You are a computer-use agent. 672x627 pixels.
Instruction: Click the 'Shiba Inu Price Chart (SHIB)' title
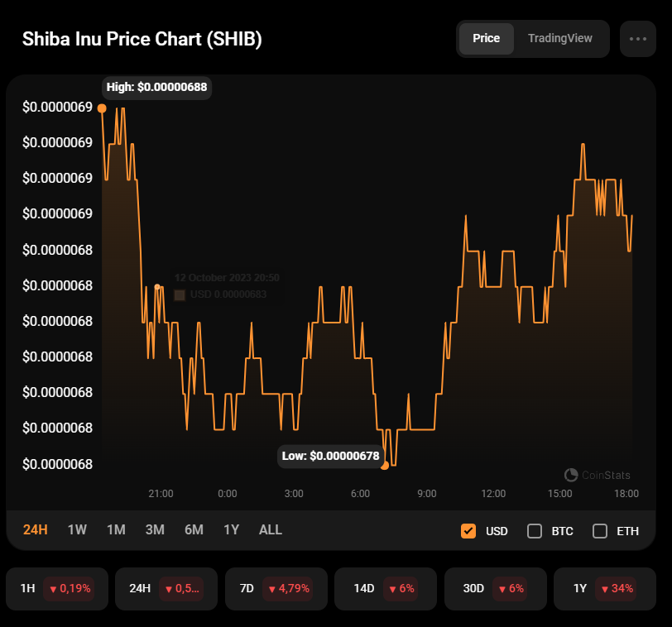[142, 39]
